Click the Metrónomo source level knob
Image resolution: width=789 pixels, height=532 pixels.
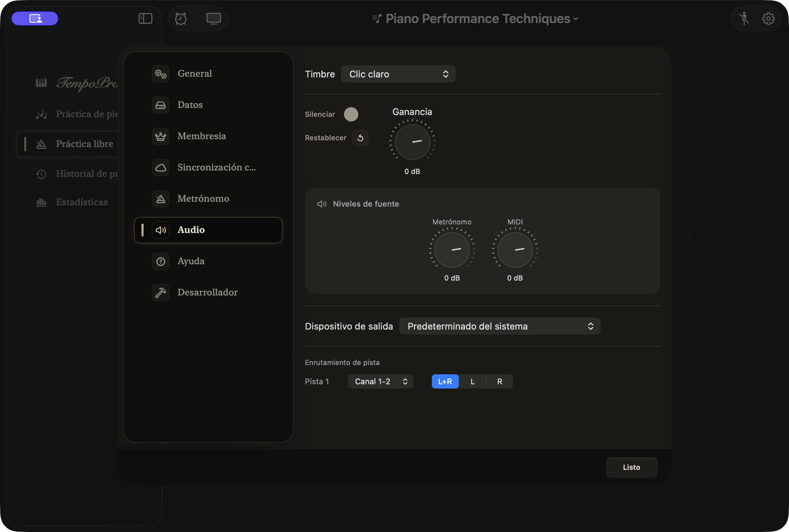pyautogui.click(x=452, y=250)
